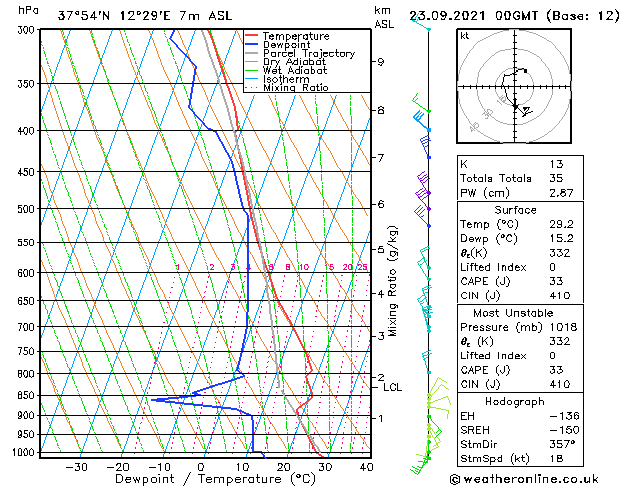
Task: Click the hodograph center crosshair
Action: (515, 87)
